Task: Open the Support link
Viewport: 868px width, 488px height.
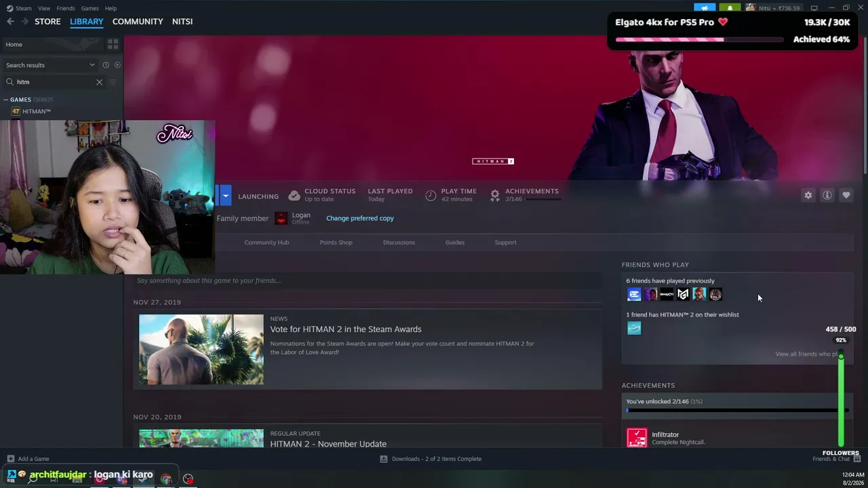Action: pyautogui.click(x=505, y=243)
